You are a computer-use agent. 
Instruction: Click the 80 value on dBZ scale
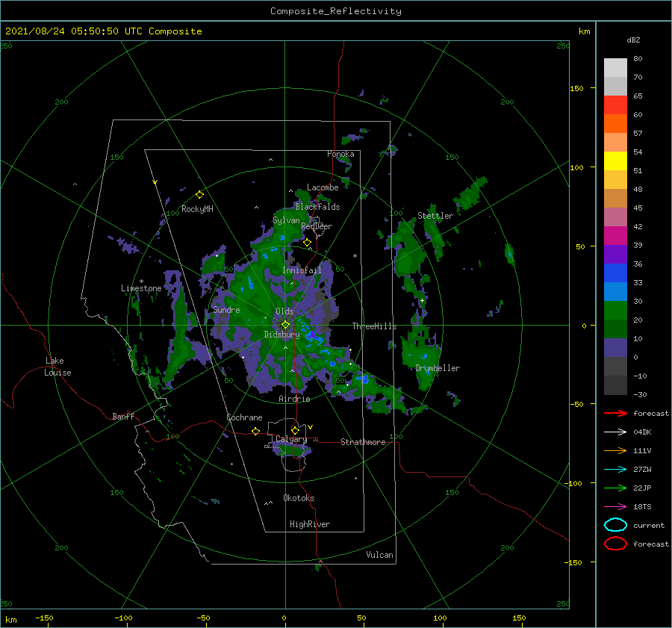[638, 59]
